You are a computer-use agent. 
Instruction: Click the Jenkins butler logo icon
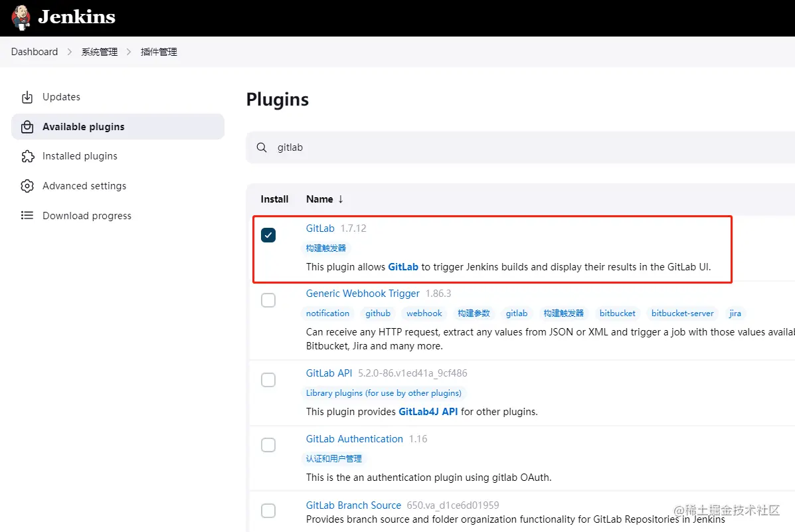click(21, 18)
